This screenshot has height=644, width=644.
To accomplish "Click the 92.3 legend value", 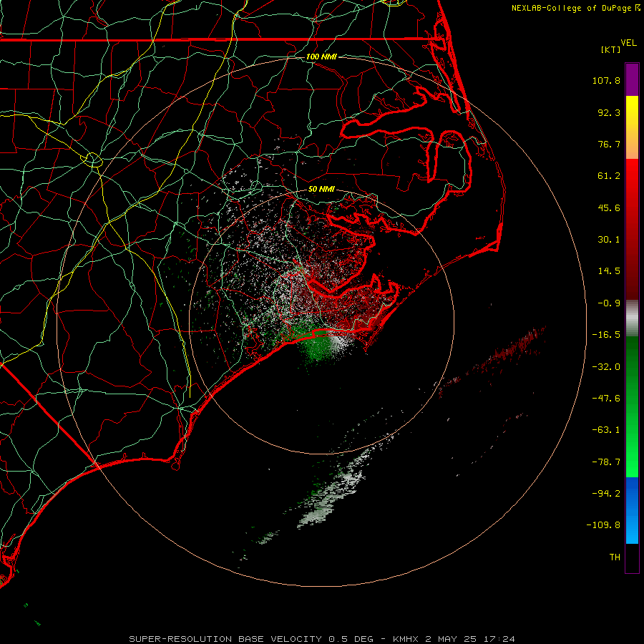I will point(609,112).
